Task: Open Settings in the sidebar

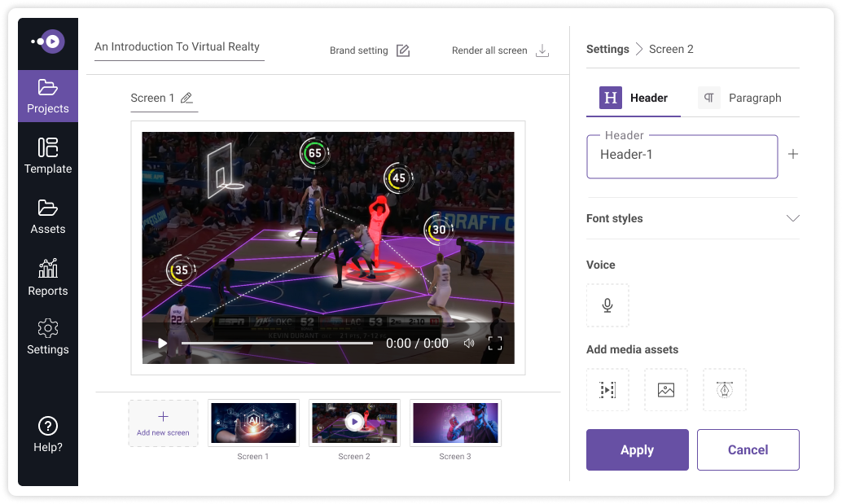Action: click(x=48, y=336)
